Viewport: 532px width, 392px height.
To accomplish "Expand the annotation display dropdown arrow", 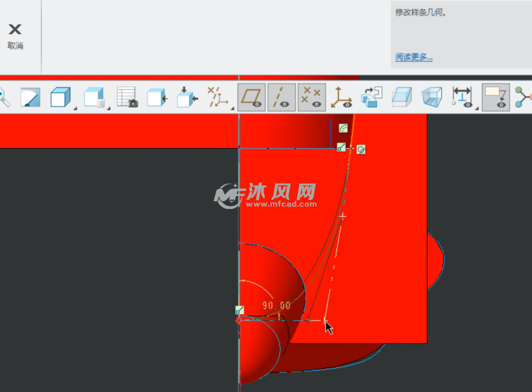I will click(x=477, y=108).
